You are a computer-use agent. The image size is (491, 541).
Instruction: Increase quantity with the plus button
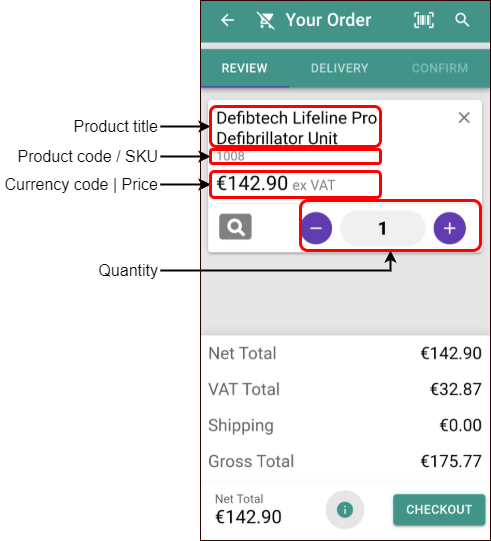(x=449, y=228)
